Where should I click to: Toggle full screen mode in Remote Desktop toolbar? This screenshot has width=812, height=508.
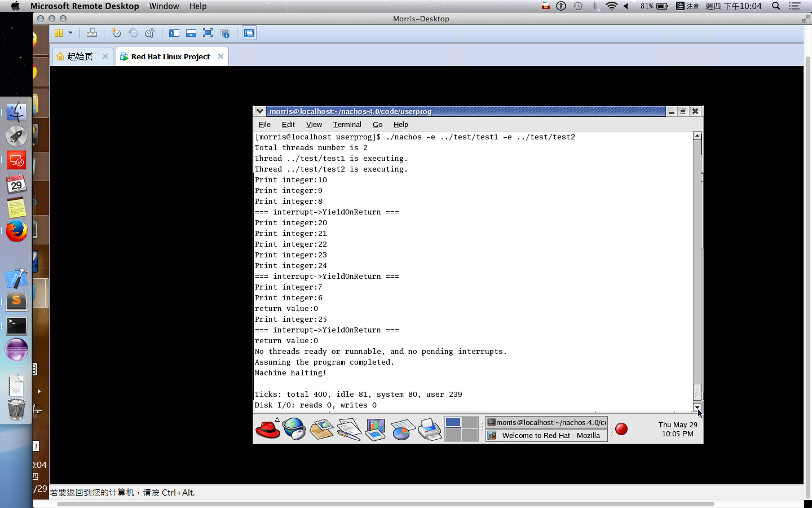tap(207, 33)
